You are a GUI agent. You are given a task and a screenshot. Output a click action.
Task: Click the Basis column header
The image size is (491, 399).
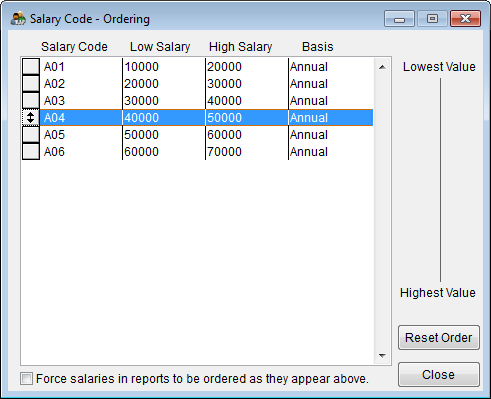tap(318, 47)
